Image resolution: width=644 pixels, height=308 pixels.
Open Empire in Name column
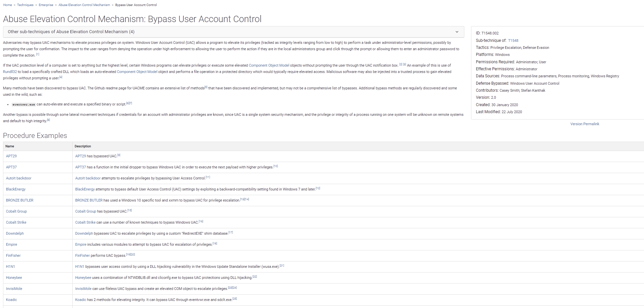[11, 244]
